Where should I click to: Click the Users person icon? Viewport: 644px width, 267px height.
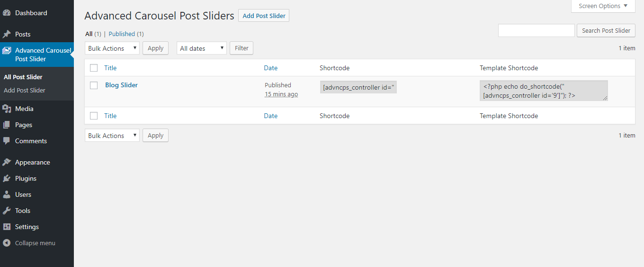(x=7, y=194)
